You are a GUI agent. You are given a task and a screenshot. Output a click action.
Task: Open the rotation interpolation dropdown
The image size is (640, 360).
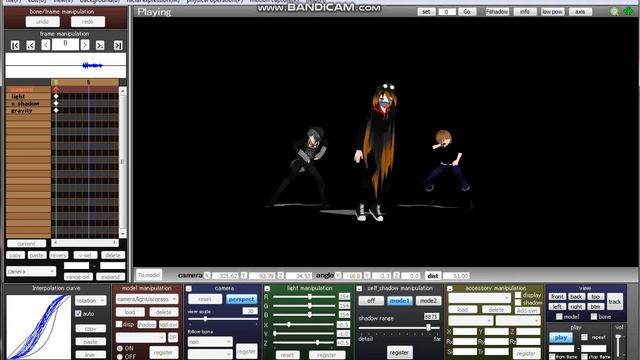(91, 301)
